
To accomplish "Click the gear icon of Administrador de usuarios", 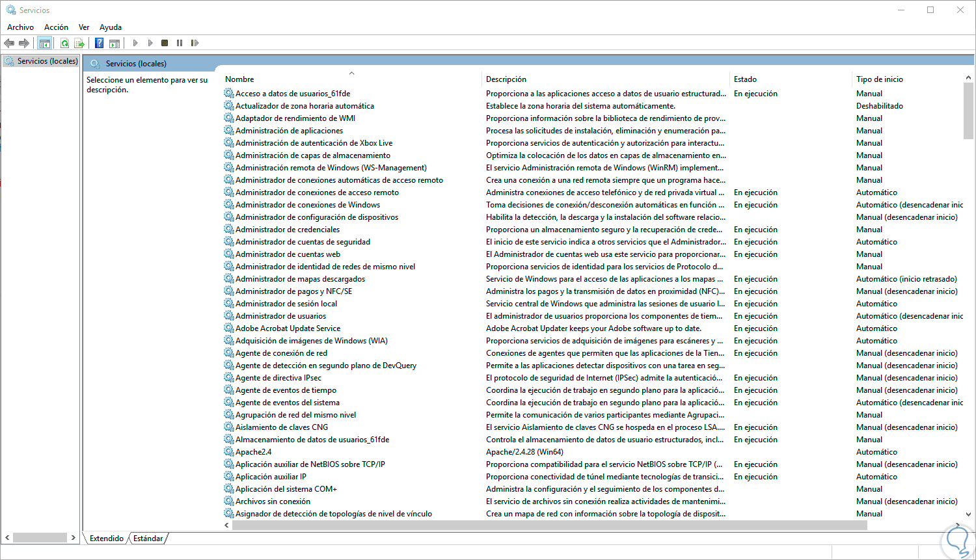I will (x=229, y=315).
